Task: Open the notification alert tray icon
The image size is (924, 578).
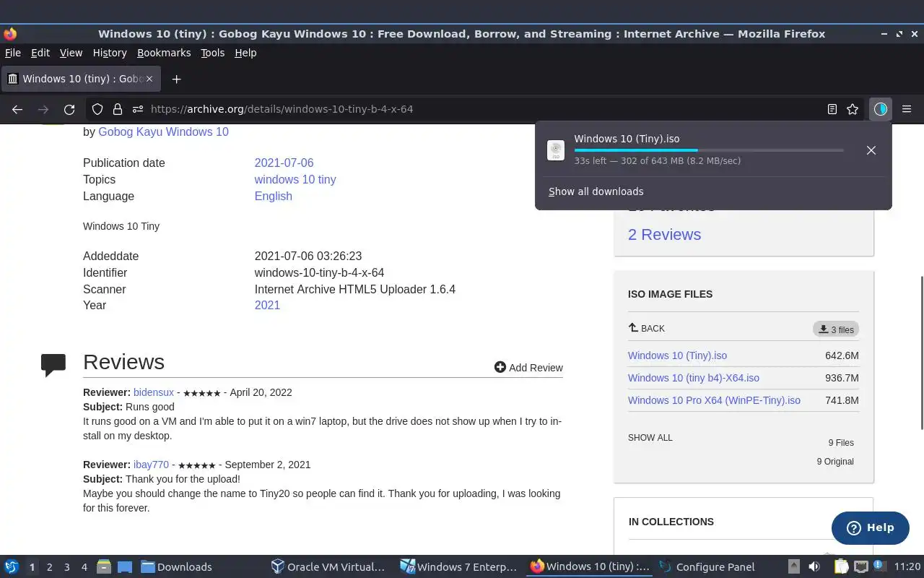Action: (880, 566)
